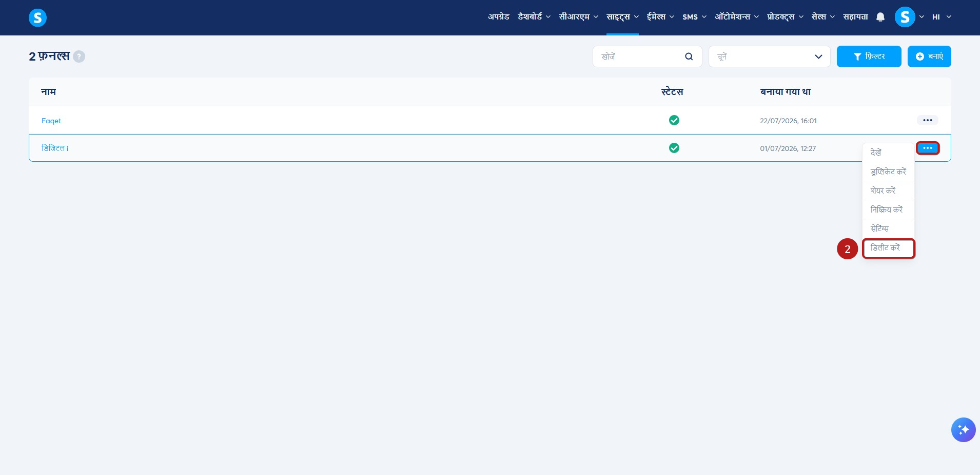Image resolution: width=980 pixels, height=475 pixels.
Task: Click the नाम column header
Action: coord(49,92)
